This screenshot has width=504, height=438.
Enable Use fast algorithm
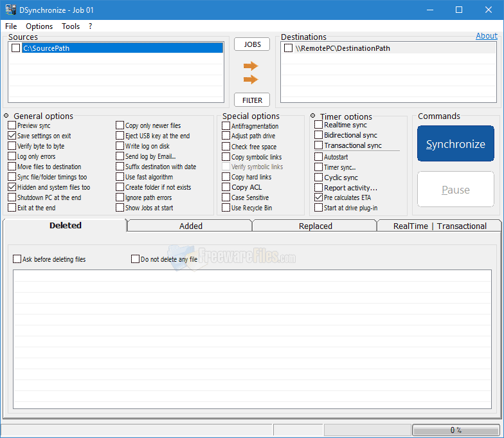(120, 177)
